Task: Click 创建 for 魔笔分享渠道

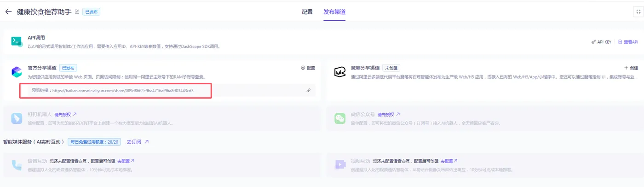Action: 631,68
